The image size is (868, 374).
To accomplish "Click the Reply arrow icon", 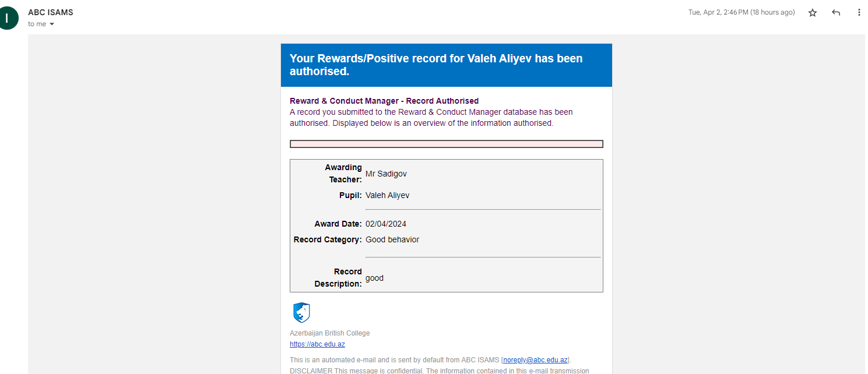I will tap(836, 13).
